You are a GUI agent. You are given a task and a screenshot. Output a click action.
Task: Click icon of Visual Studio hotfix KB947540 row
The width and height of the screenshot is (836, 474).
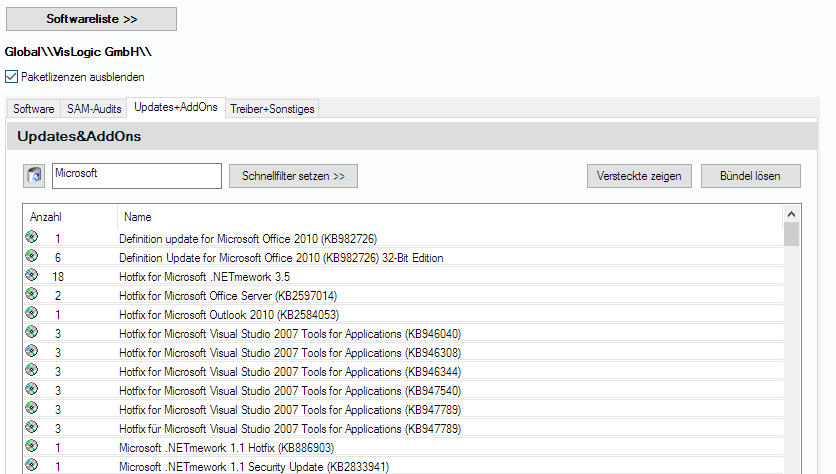(x=31, y=389)
